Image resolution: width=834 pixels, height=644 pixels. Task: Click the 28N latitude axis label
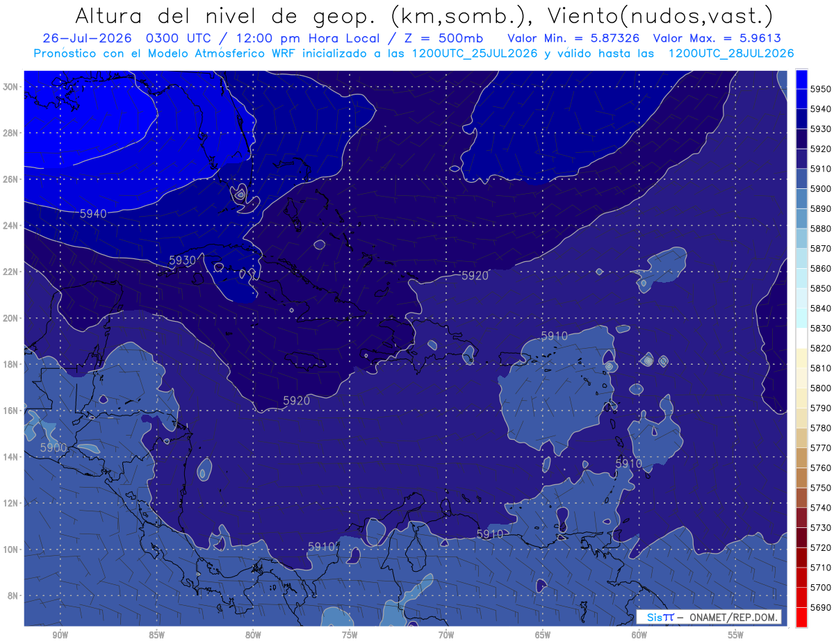pyautogui.click(x=10, y=133)
